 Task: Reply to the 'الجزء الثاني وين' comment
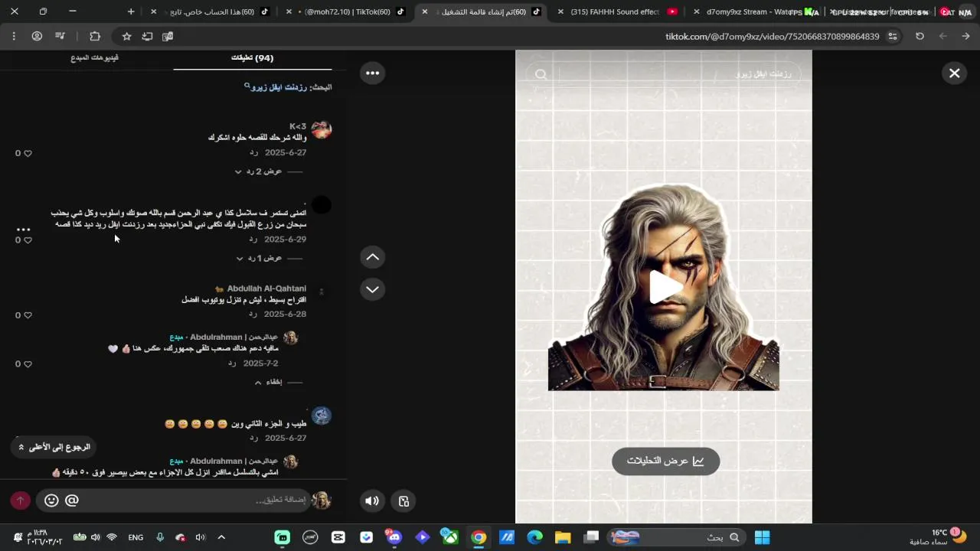point(253,439)
